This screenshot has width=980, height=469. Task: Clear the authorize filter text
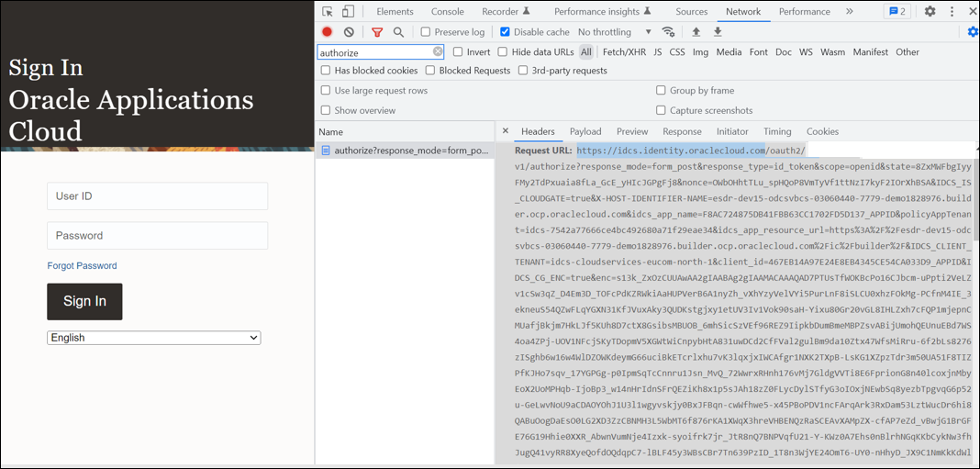tap(438, 52)
